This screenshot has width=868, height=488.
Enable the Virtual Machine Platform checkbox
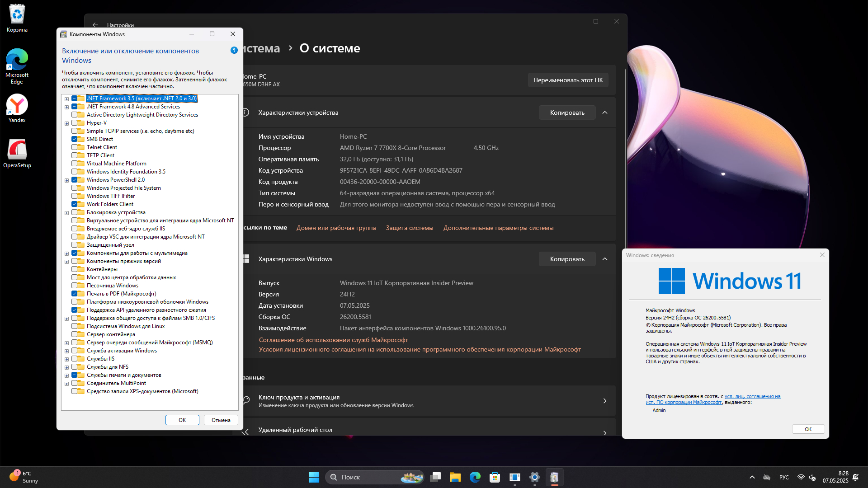tap(75, 164)
